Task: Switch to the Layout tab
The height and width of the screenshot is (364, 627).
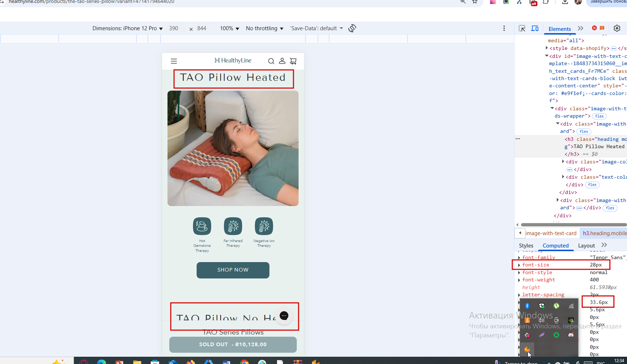Action: [586, 246]
